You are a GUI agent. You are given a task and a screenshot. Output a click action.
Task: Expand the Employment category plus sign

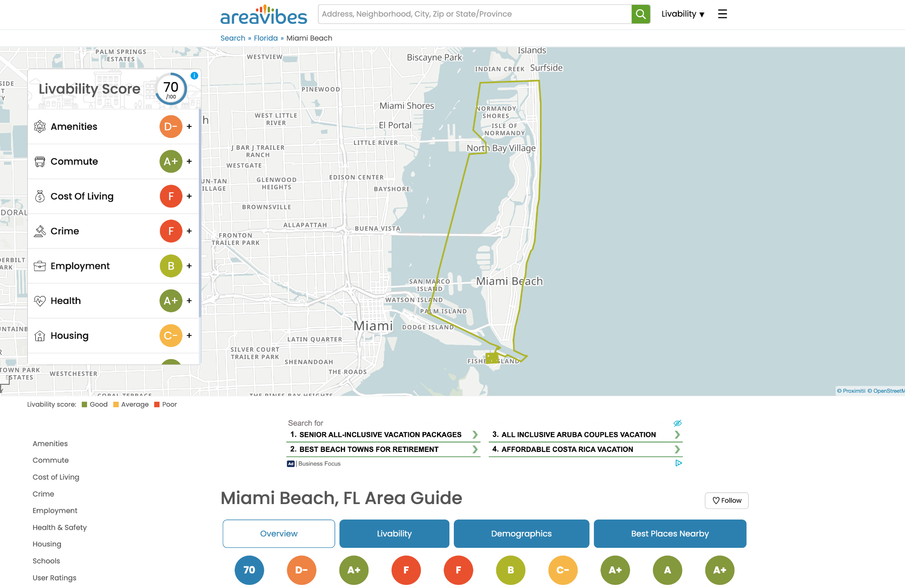pos(189,266)
